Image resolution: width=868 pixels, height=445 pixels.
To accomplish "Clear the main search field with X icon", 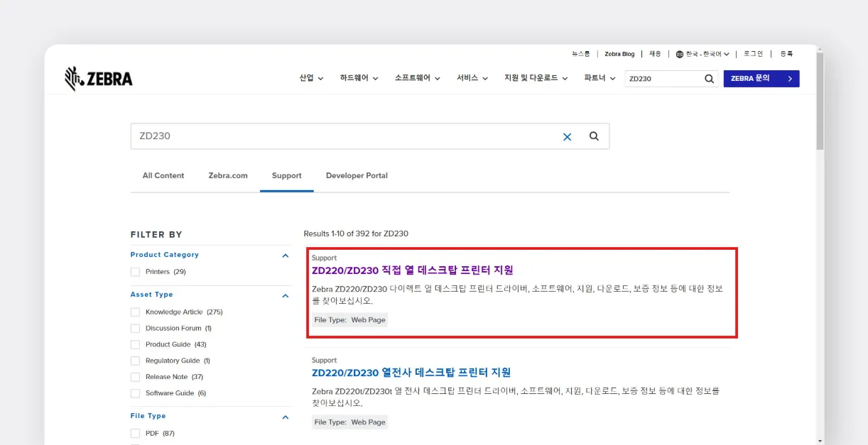I will pyautogui.click(x=567, y=137).
